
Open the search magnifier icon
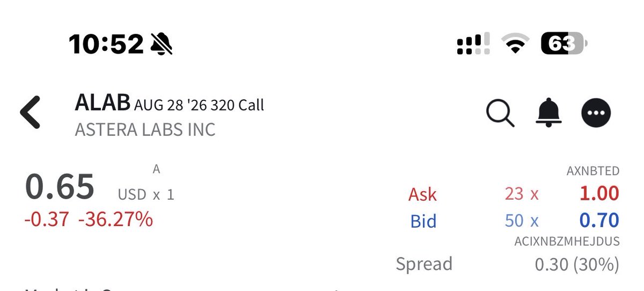tap(500, 113)
